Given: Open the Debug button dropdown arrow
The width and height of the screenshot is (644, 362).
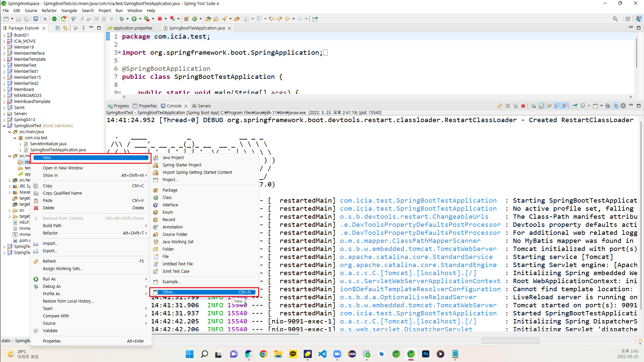Looking at the screenshot, I should click(x=127, y=19).
